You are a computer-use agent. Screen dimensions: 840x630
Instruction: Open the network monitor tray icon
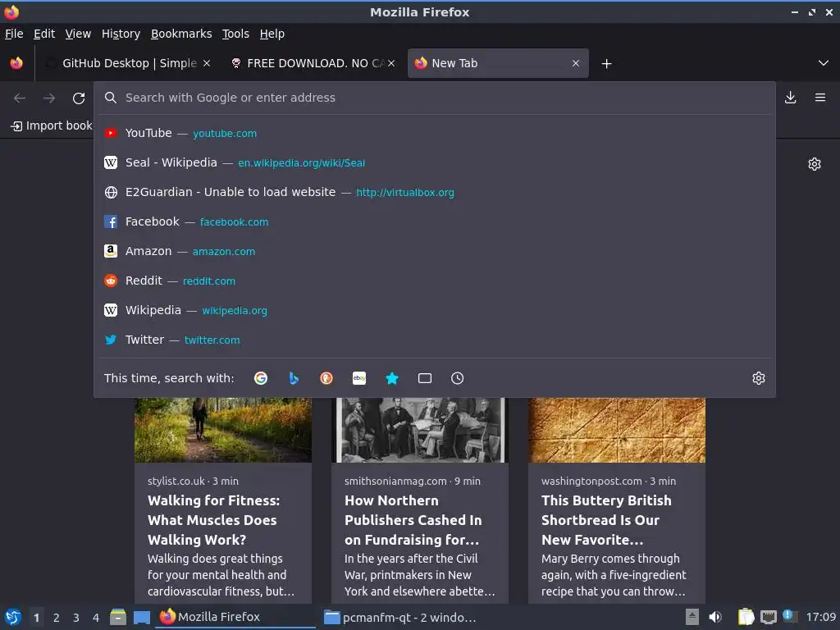click(768, 618)
